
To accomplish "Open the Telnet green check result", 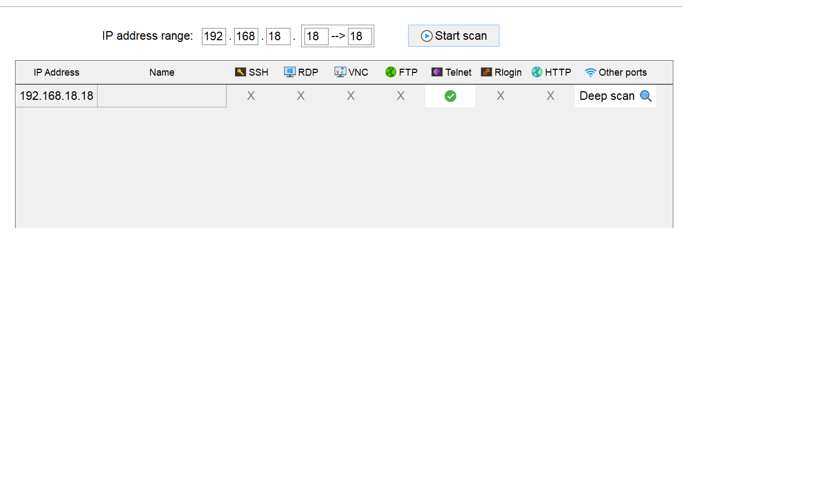I will [450, 96].
